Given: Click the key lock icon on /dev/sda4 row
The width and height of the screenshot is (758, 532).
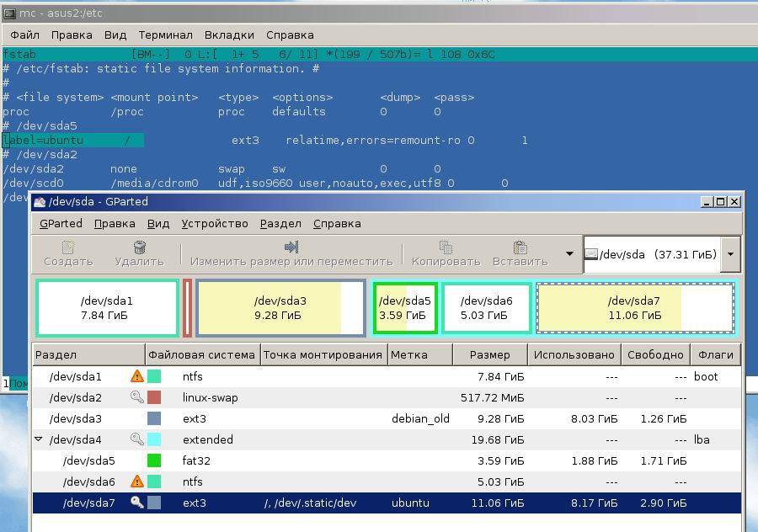Looking at the screenshot, I should pyautogui.click(x=137, y=439).
